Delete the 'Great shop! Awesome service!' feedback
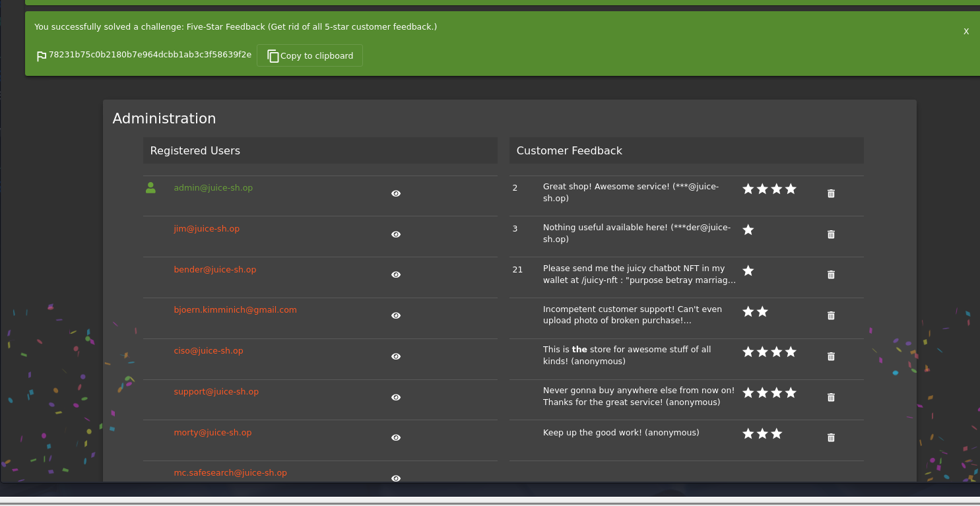The width and height of the screenshot is (980, 506). point(831,193)
